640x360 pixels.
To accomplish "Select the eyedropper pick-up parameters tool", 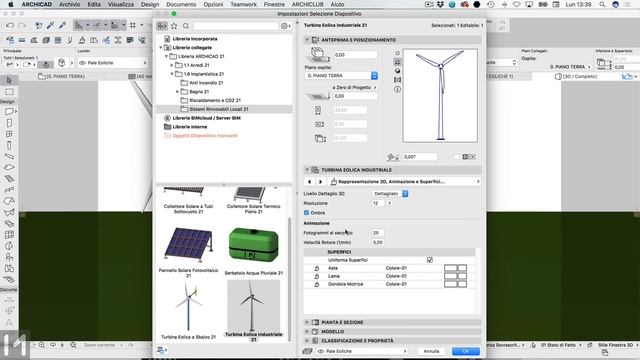I will click(x=51, y=25).
